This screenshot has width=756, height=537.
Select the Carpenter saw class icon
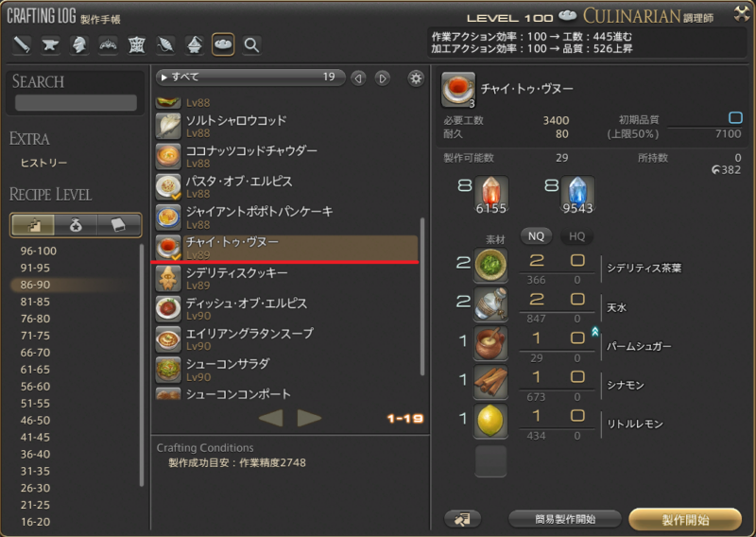point(22,44)
